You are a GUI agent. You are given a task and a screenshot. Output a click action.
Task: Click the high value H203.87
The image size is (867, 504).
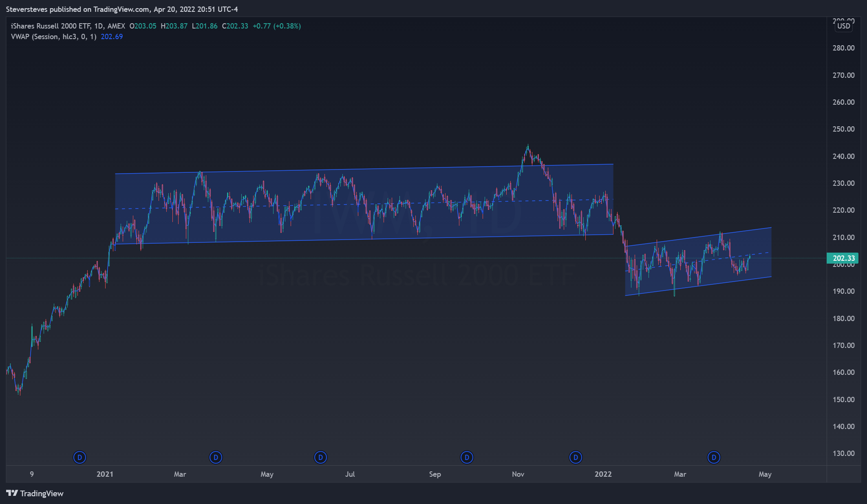tap(174, 26)
